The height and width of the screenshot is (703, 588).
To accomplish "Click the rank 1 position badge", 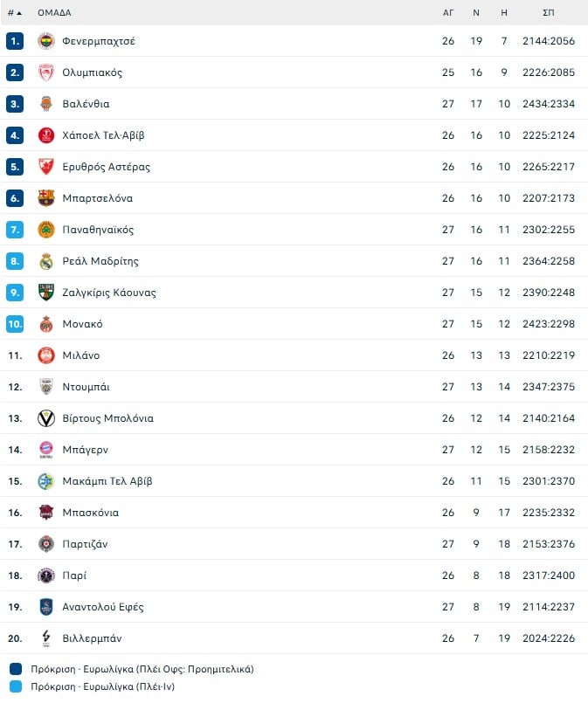I will pyautogui.click(x=15, y=41).
